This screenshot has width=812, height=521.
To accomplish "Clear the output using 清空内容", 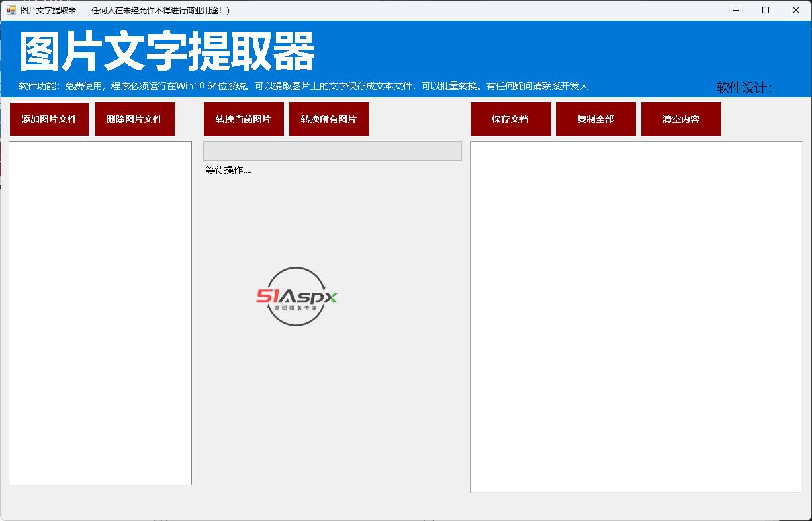I will click(681, 119).
